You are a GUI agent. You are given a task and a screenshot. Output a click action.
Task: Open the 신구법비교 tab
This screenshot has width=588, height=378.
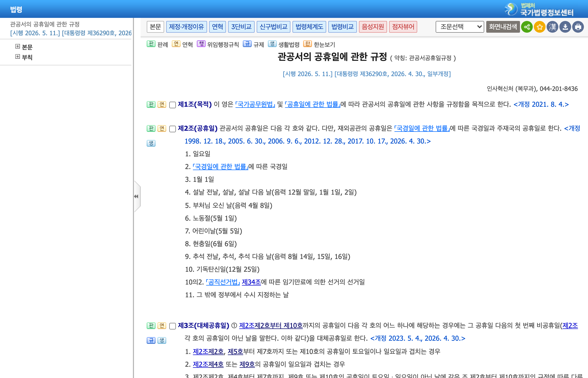[274, 27]
